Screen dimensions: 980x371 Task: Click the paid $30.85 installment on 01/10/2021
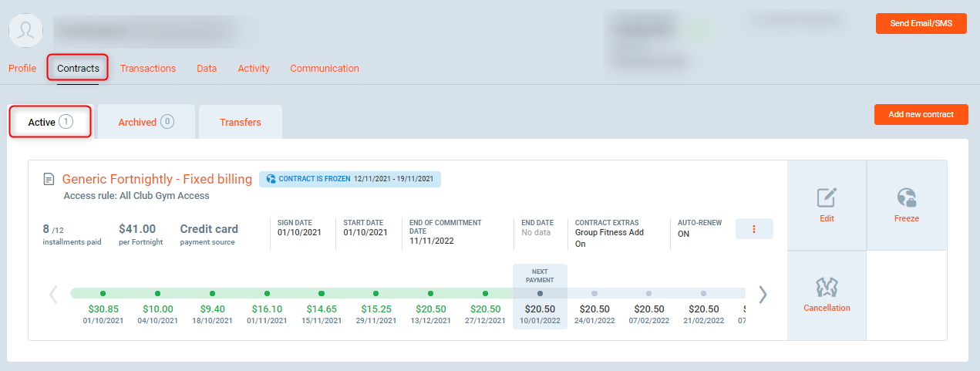tap(103, 294)
